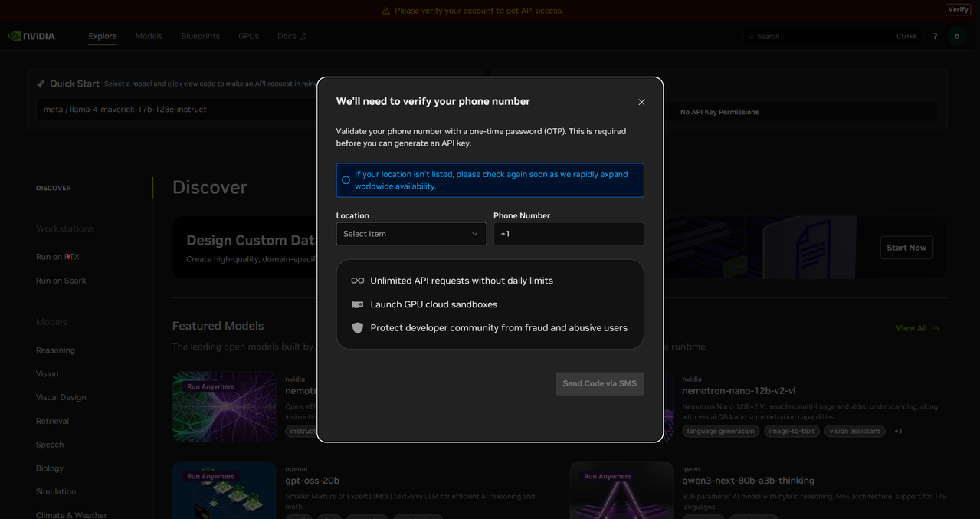The height and width of the screenshot is (519, 980).
Task: Click the NVIDIA logo
Action: [x=31, y=36]
